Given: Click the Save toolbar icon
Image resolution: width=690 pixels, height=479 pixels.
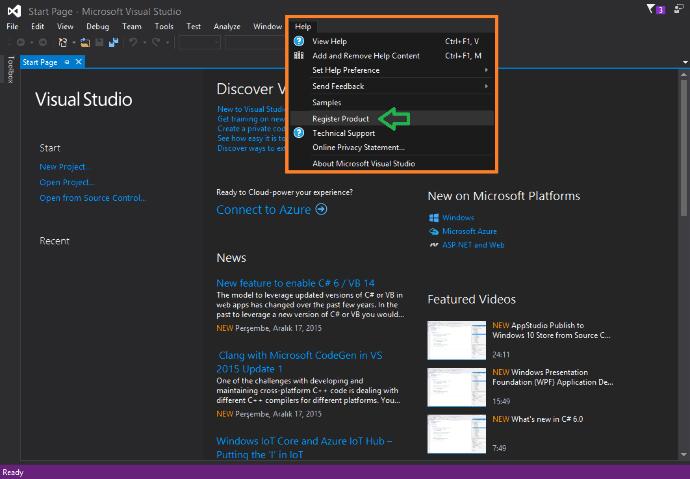Looking at the screenshot, I should tap(99, 42).
